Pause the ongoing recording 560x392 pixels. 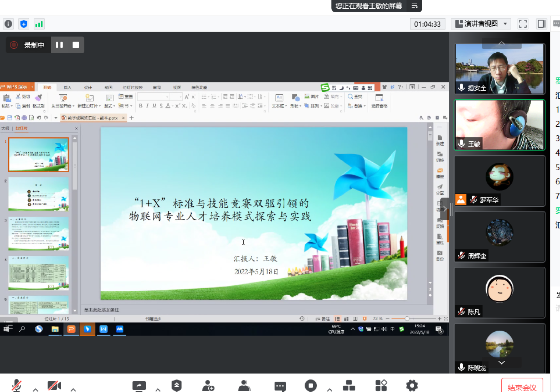[59, 45]
